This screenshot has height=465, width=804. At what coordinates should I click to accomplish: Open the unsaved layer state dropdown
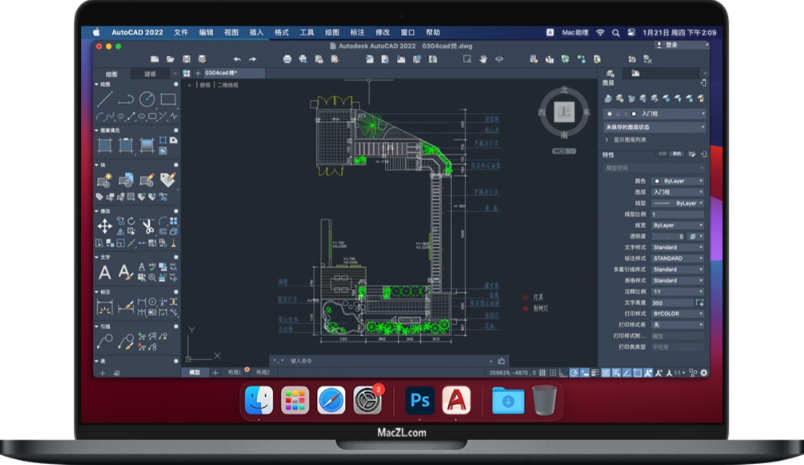(655, 127)
